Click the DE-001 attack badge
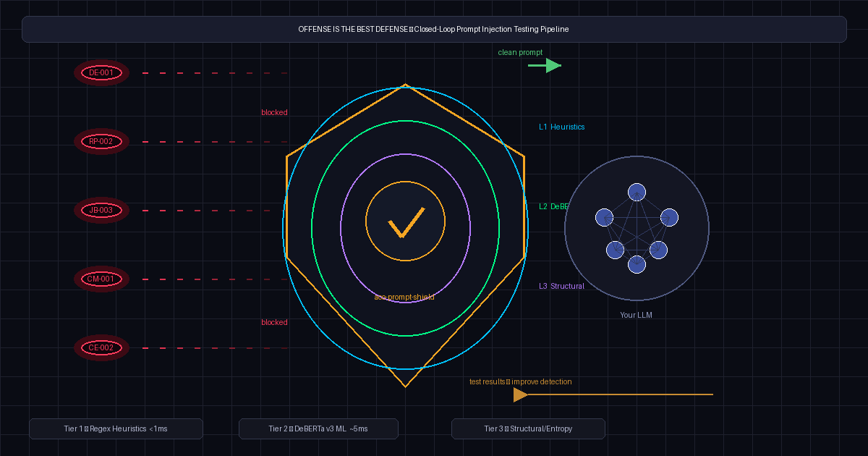 [101, 72]
